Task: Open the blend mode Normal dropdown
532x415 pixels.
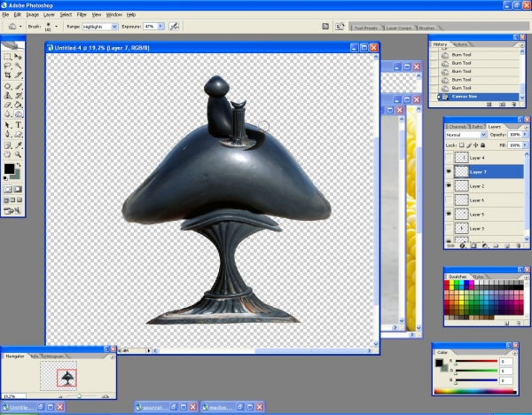Action: [466, 135]
